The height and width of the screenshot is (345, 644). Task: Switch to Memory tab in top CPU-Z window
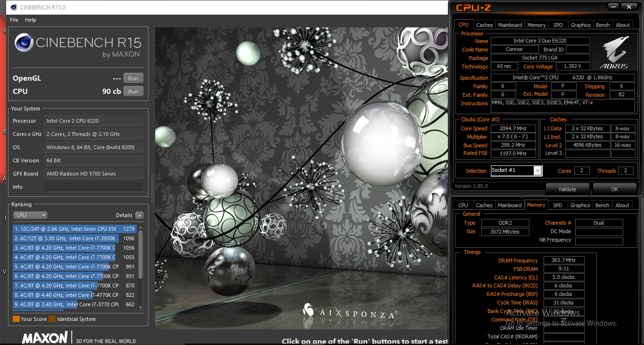(537, 25)
